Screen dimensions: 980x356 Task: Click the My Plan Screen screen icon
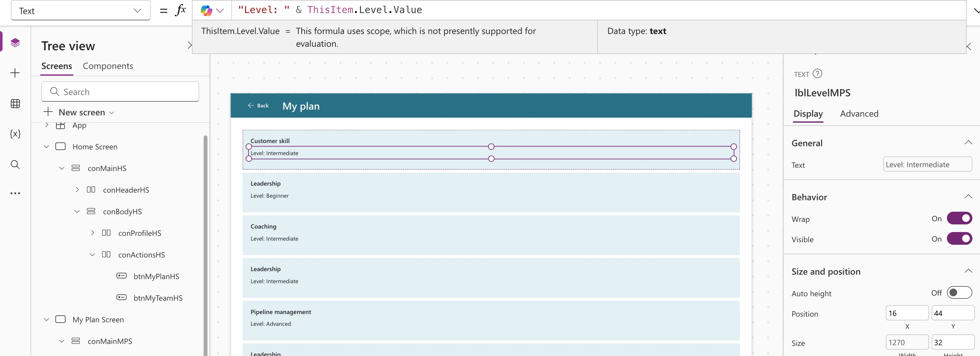(60, 319)
